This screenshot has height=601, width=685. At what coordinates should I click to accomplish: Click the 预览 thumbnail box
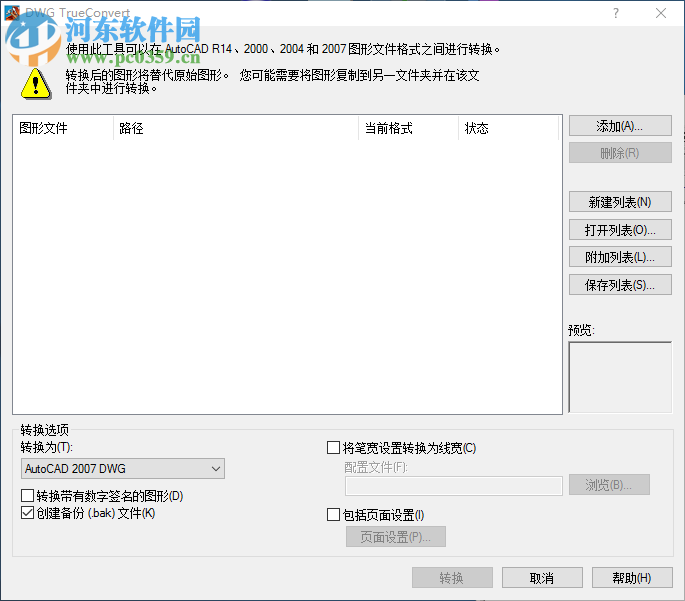pyautogui.click(x=620, y=377)
